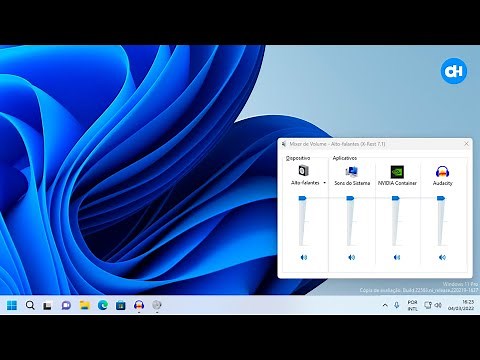The width and height of the screenshot is (480, 360).
Task: Open Task View on the taskbar
Action: tap(48, 305)
